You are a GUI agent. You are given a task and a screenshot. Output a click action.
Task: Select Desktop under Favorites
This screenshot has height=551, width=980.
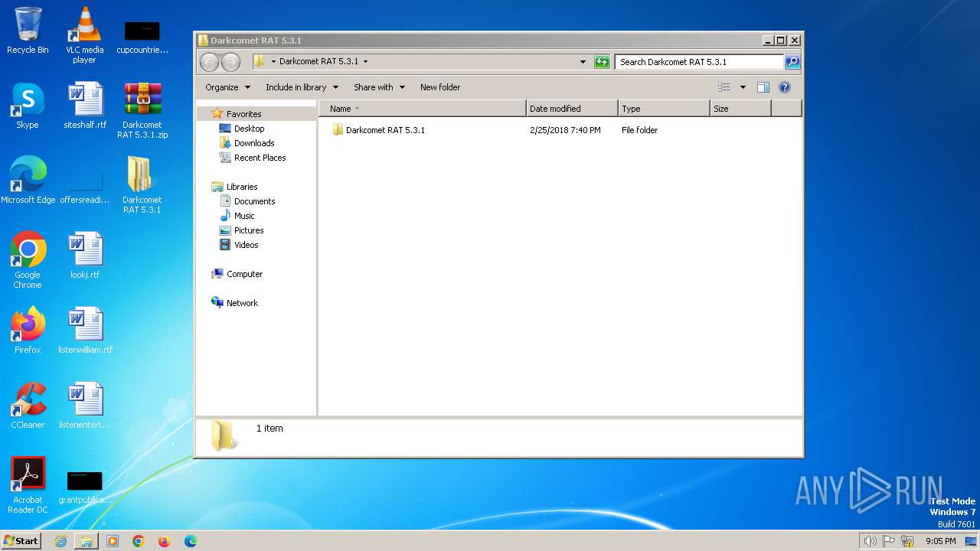pyautogui.click(x=249, y=129)
